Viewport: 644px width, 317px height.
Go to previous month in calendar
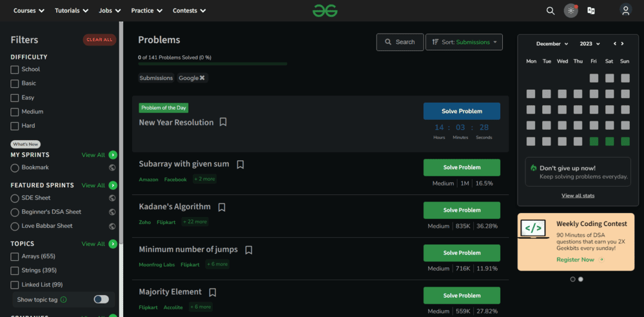(615, 44)
